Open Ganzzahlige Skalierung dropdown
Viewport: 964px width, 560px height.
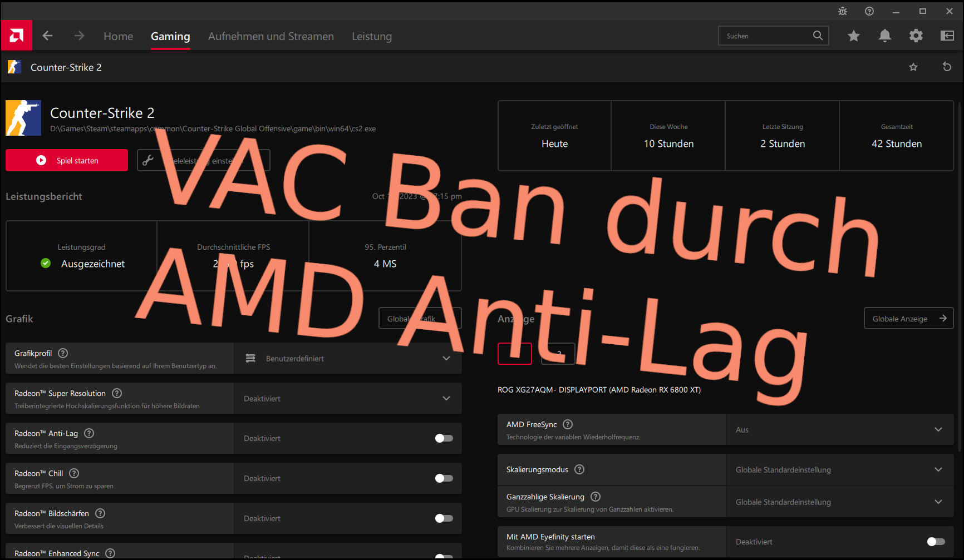click(840, 502)
